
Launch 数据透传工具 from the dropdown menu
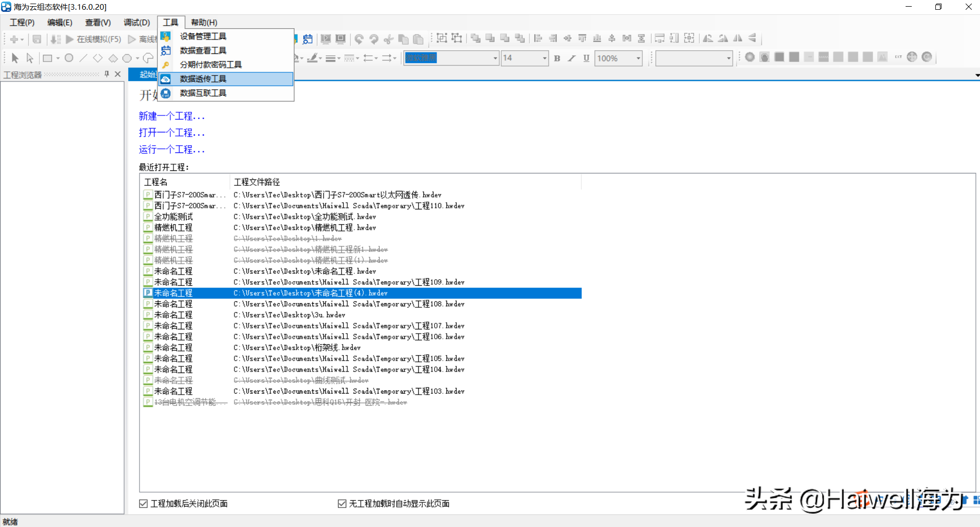[226, 79]
